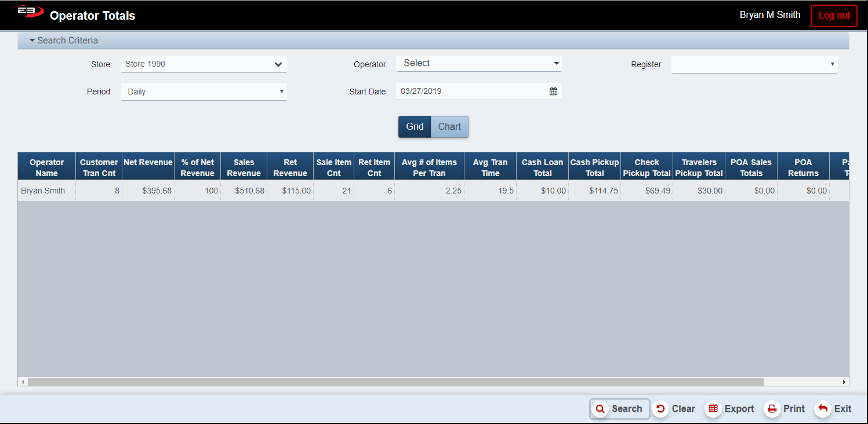868x424 pixels.
Task: Open the Operator Select dropdown
Action: point(479,64)
